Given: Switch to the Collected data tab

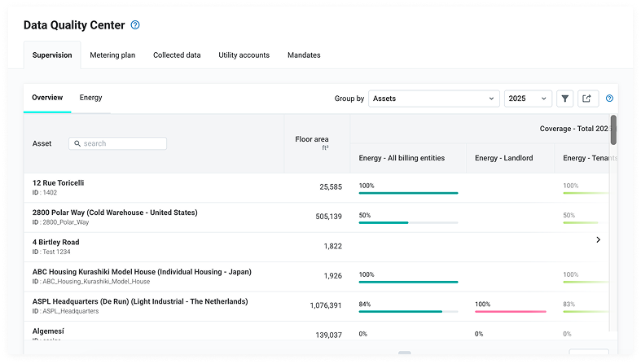Looking at the screenshot, I should pyautogui.click(x=177, y=55).
